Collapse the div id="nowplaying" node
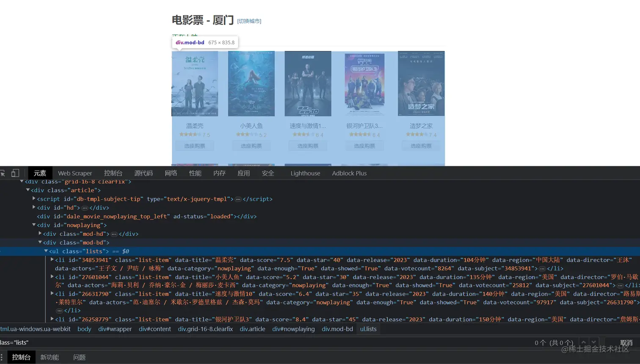This screenshot has width=640, height=364. 34,224
